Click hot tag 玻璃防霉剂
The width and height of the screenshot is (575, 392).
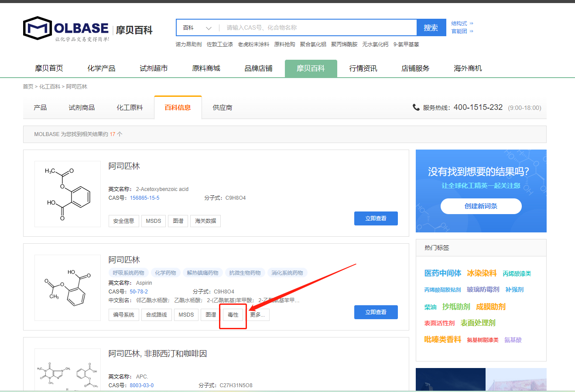coord(483,290)
